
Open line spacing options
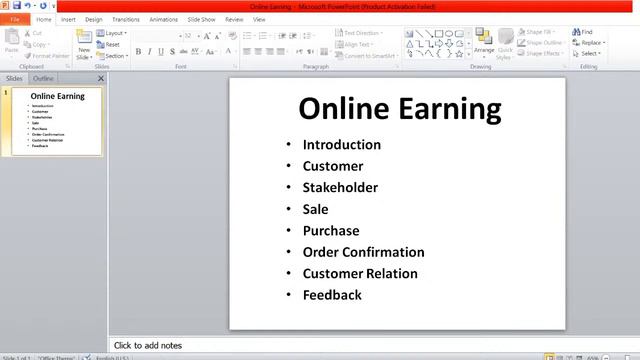tap(308, 36)
